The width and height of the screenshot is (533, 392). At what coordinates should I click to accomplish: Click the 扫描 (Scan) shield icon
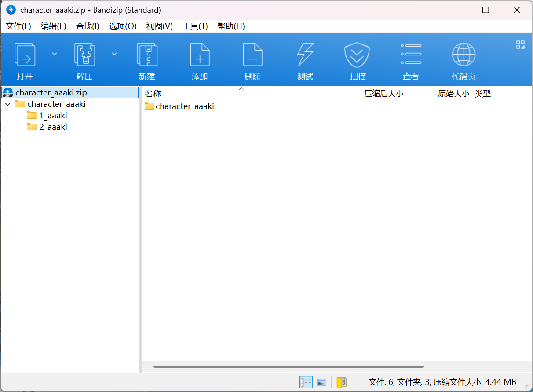(358, 55)
